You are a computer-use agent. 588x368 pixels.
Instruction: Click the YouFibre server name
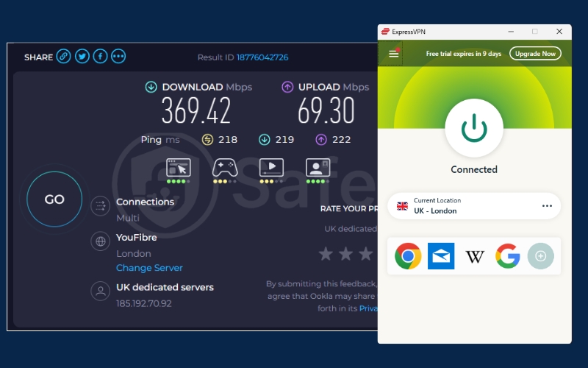[137, 238]
